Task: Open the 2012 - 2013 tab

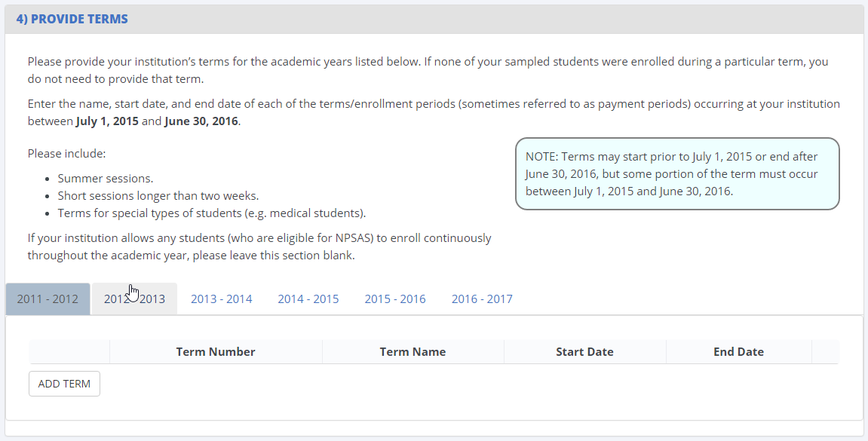Action: [x=134, y=299]
